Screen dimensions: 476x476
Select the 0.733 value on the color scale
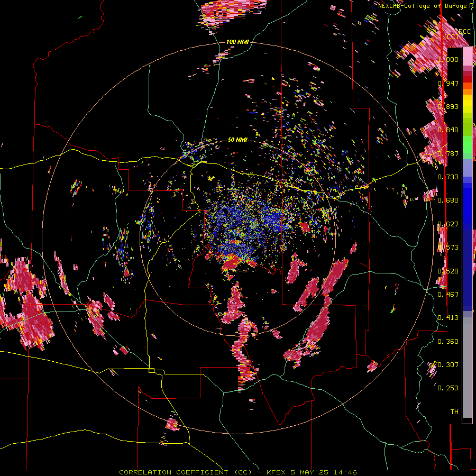(448, 177)
